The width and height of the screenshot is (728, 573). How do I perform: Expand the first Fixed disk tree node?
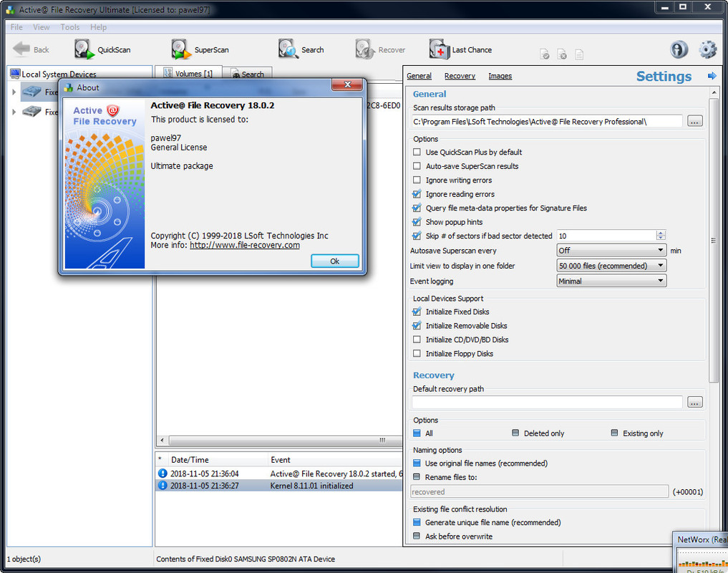14,92
